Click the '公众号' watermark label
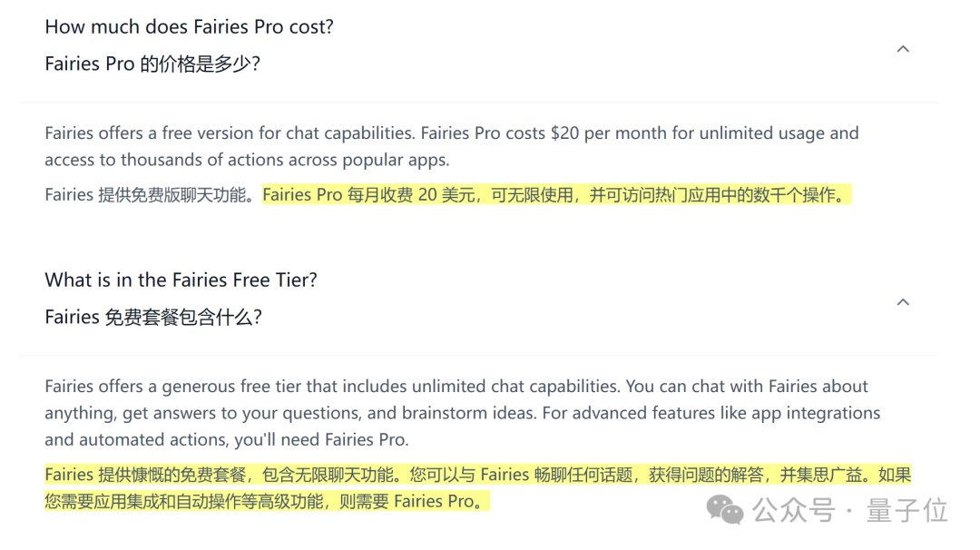This screenshot has height=550, width=980. pos(794,510)
